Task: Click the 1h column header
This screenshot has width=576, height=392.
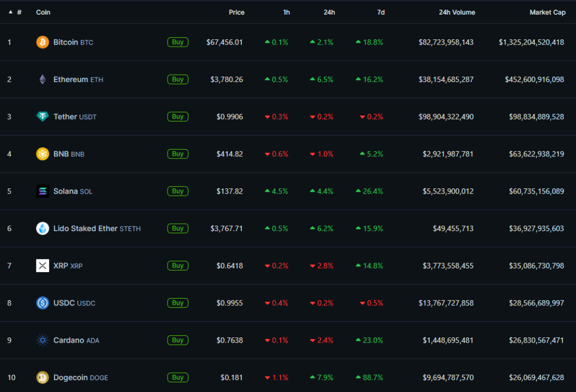Action: [286, 12]
